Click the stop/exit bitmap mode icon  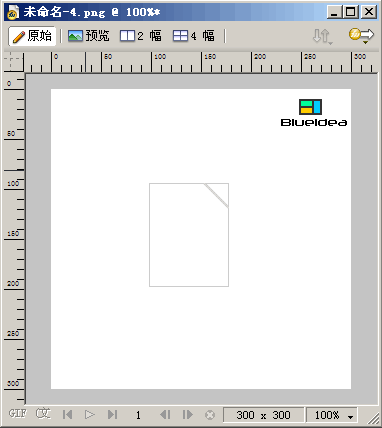(210, 415)
